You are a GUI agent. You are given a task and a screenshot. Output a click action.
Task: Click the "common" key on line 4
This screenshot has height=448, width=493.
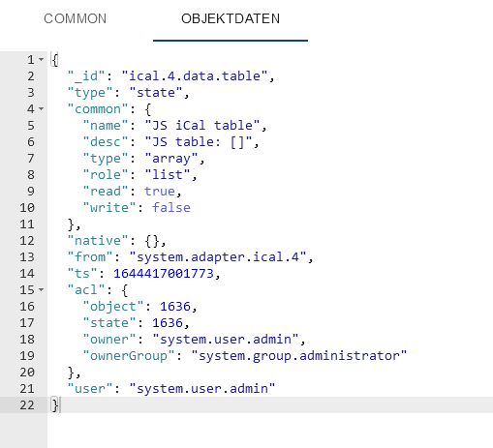[x=98, y=109]
